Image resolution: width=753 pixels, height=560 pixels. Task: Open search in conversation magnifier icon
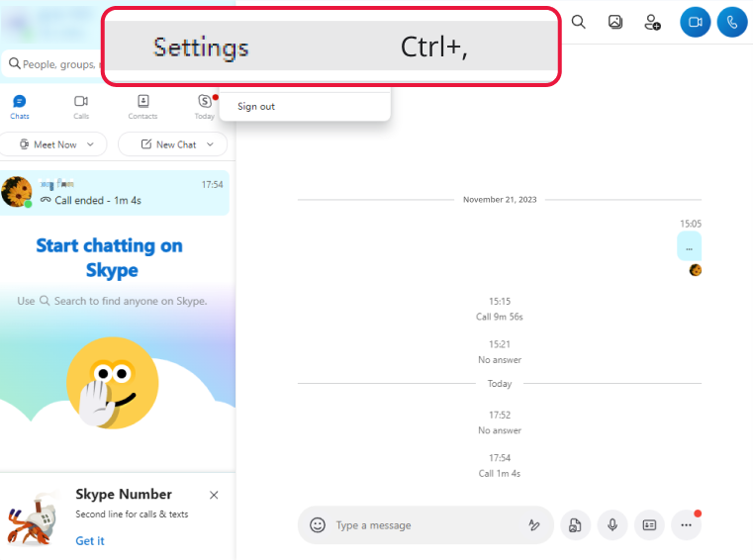[x=578, y=22]
